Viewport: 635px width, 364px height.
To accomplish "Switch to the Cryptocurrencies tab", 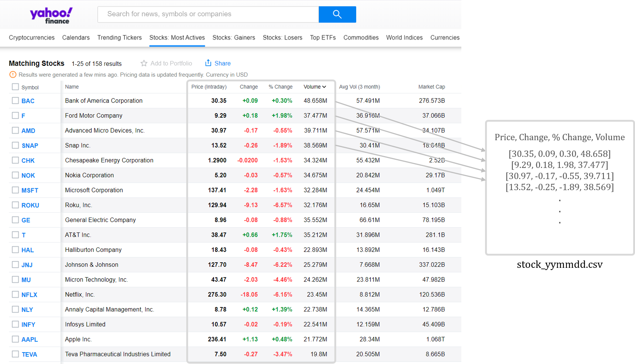I will point(31,38).
